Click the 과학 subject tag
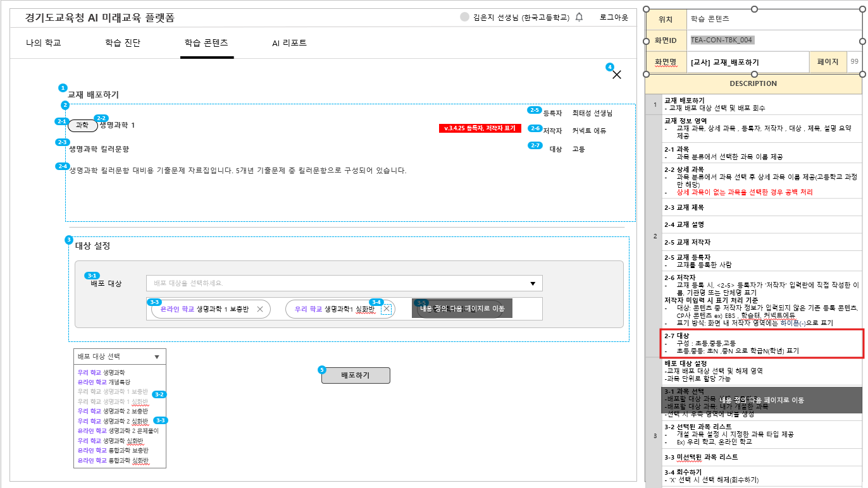Image resolution: width=868 pixels, height=488 pixels. 83,125
